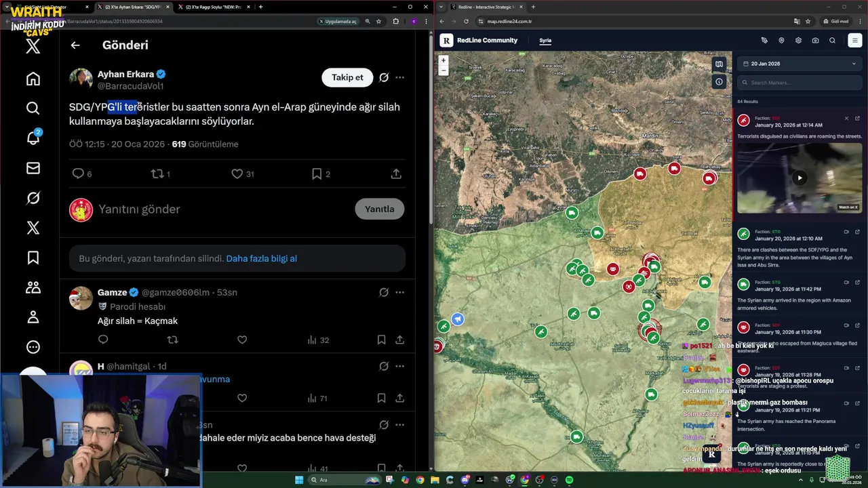Open Communities people icon in X sidebar

click(33, 287)
